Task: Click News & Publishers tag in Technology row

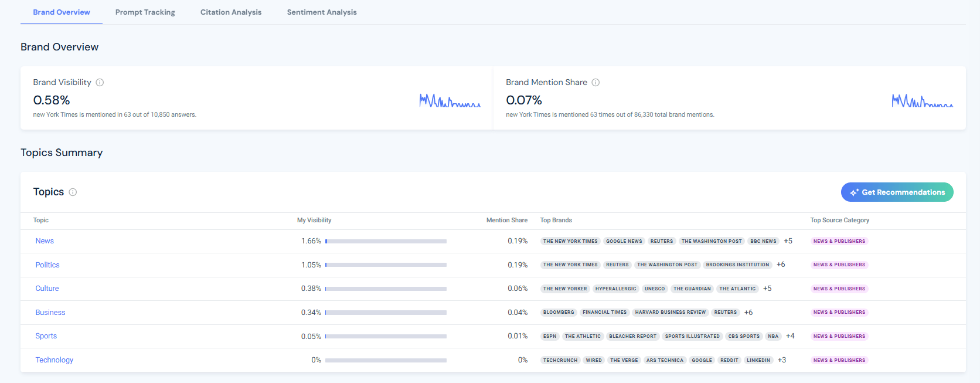Action: (839, 360)
